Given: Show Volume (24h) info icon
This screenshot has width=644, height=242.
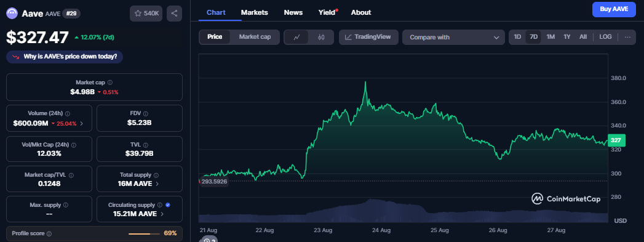Looking at the screenshot, I should (68, 113).
